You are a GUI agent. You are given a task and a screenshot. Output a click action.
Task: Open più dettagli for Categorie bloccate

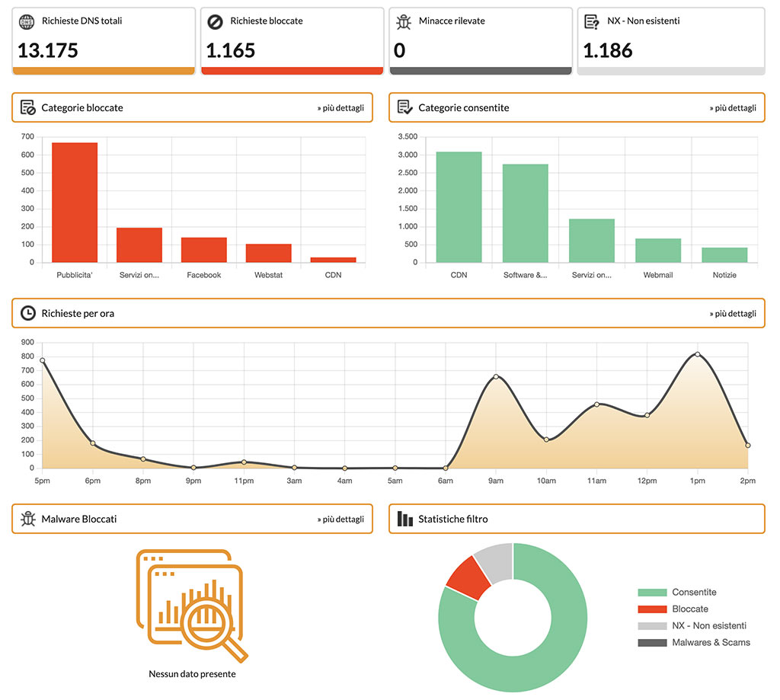(x=340, y=108)
